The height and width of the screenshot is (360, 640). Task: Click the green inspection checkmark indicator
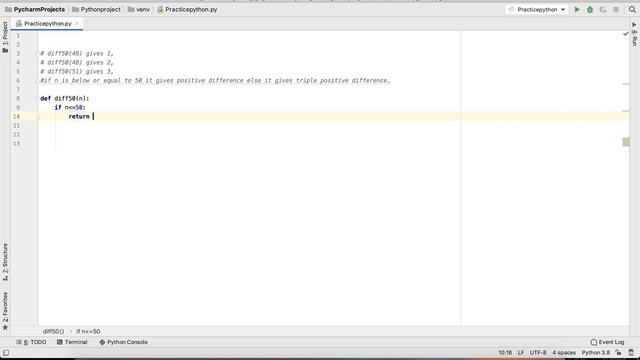click(626, 34)
